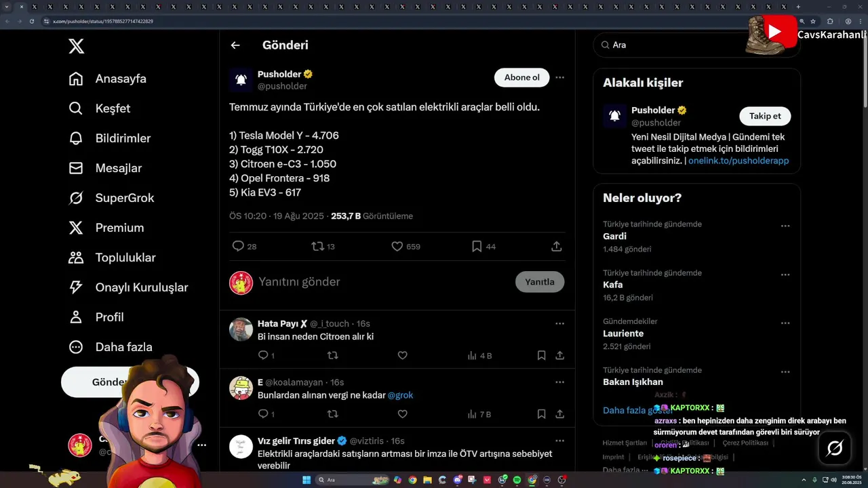
Task: Click the X logo in sidebar
Action: [x=77, y=46]
